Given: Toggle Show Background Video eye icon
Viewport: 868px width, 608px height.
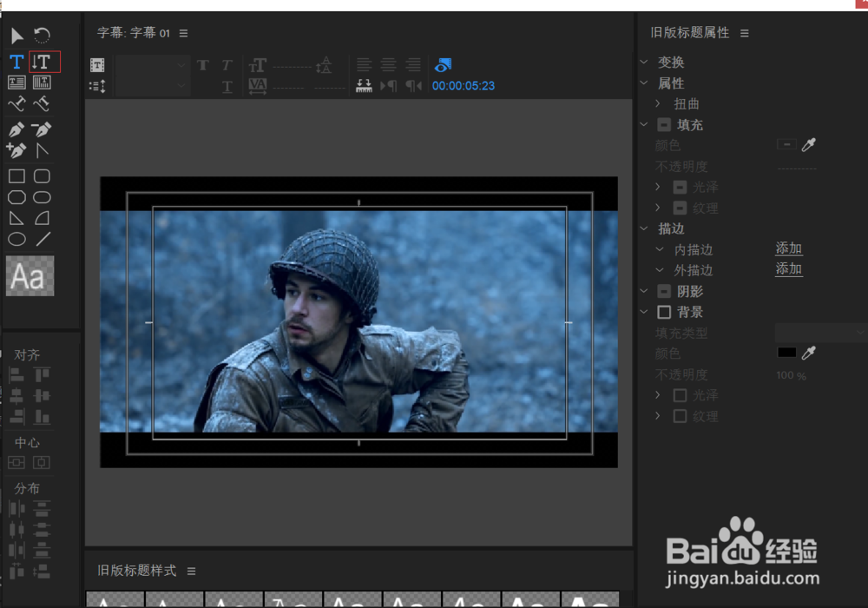Looking at the screenshot, I should [443, 65].
